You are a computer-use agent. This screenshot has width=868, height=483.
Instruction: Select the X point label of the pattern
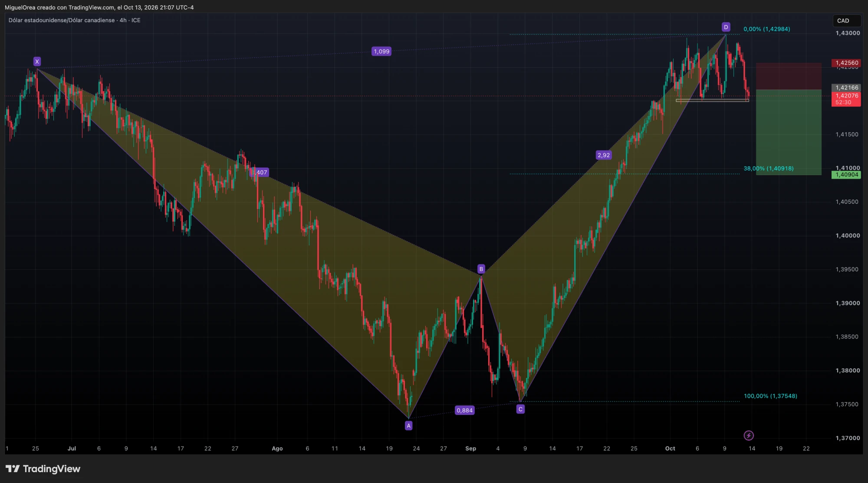(x=37, y=62)
